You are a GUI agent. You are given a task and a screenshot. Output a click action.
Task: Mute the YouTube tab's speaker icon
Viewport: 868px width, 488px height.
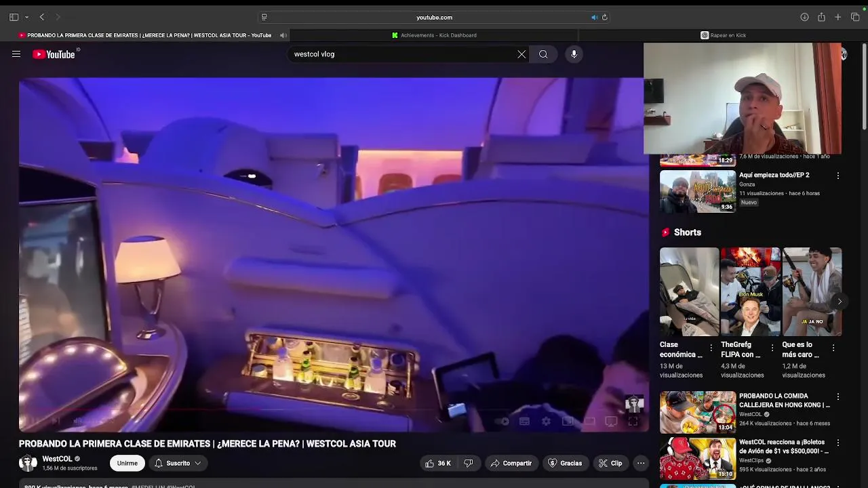pos(283,35)
